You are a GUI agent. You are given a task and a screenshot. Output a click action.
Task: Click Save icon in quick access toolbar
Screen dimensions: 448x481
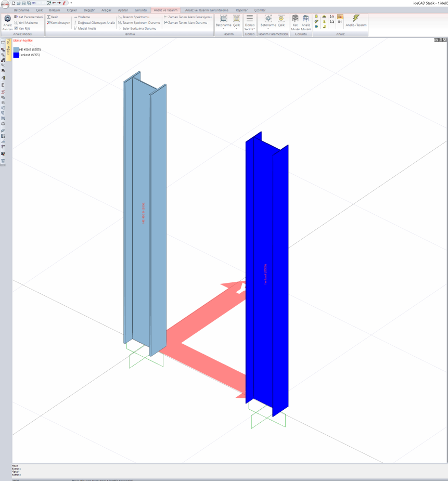24,3
